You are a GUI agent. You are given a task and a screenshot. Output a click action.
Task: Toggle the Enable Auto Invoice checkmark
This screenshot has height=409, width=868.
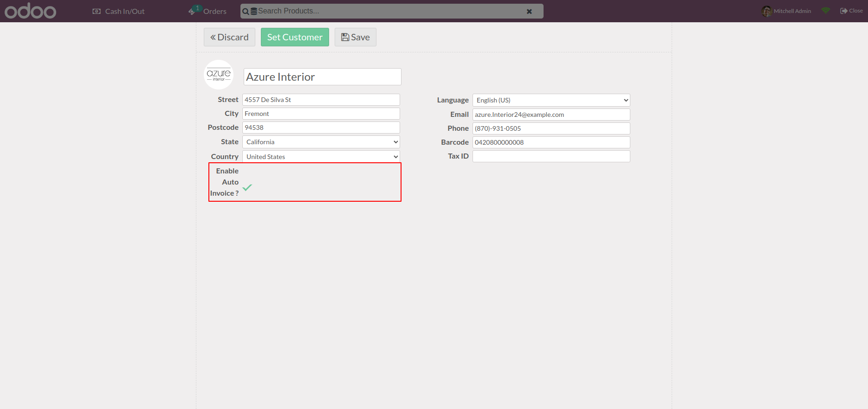pos(247,187)
